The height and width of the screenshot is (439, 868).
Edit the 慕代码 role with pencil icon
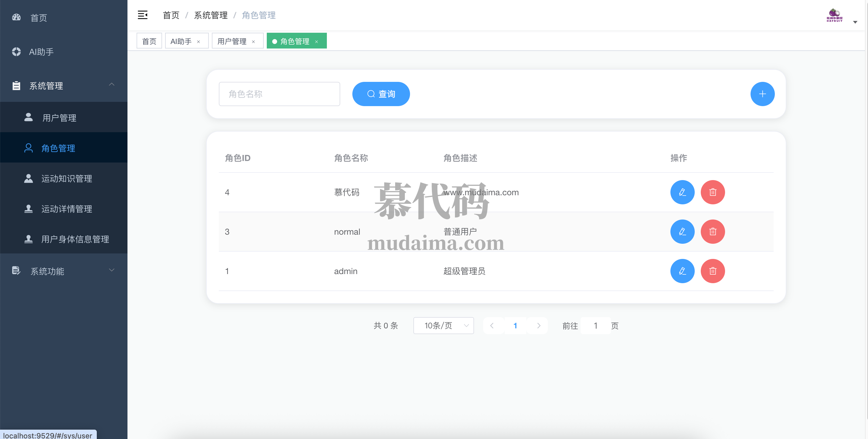click(682, 192)
